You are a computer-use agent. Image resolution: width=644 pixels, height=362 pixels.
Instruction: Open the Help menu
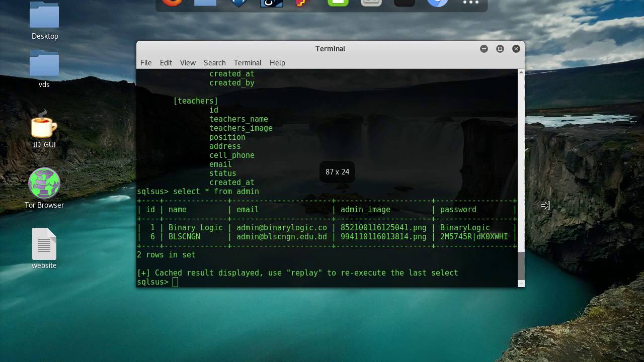pyautogui.click(x=277, y=62)
